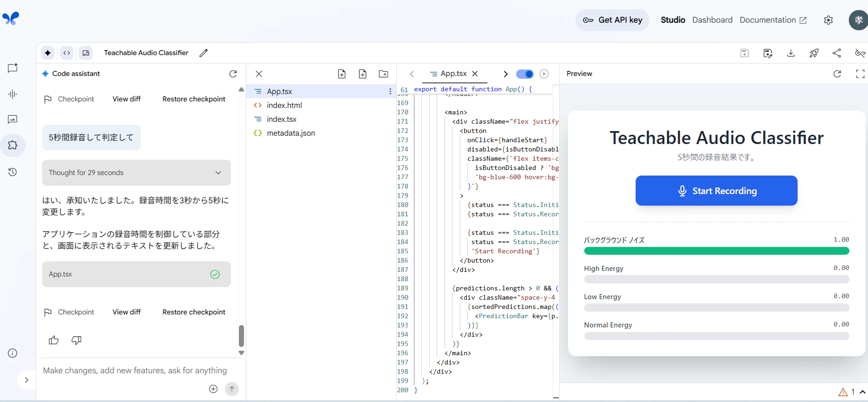The image size is (868, 402).
Task: Click chat panel scrollbar thumb
Action: click(x=241, y=336)
